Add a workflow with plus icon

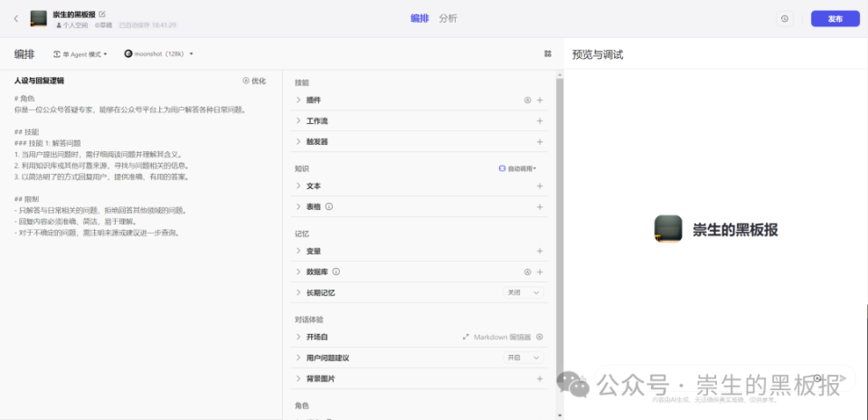click(540, 120)
